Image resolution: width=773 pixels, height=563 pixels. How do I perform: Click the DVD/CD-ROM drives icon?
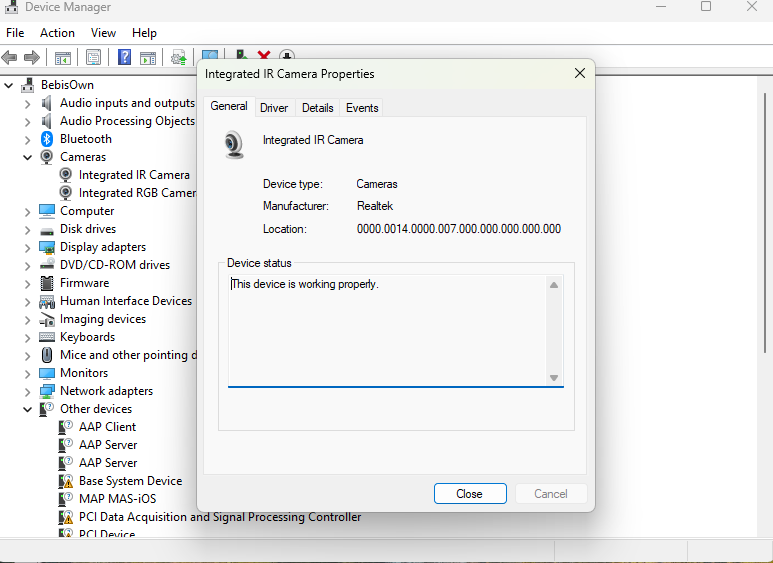[x=47, y=265]
